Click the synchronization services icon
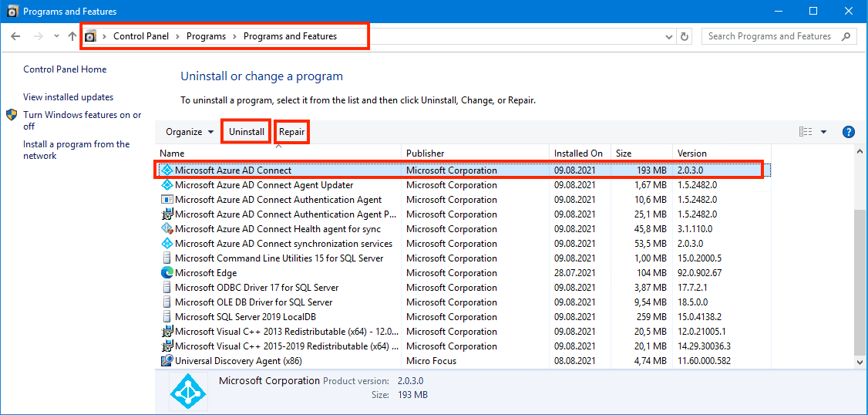The width and height of the screenshot is (868, 415). pyautogui.click(x=167, y=244)
